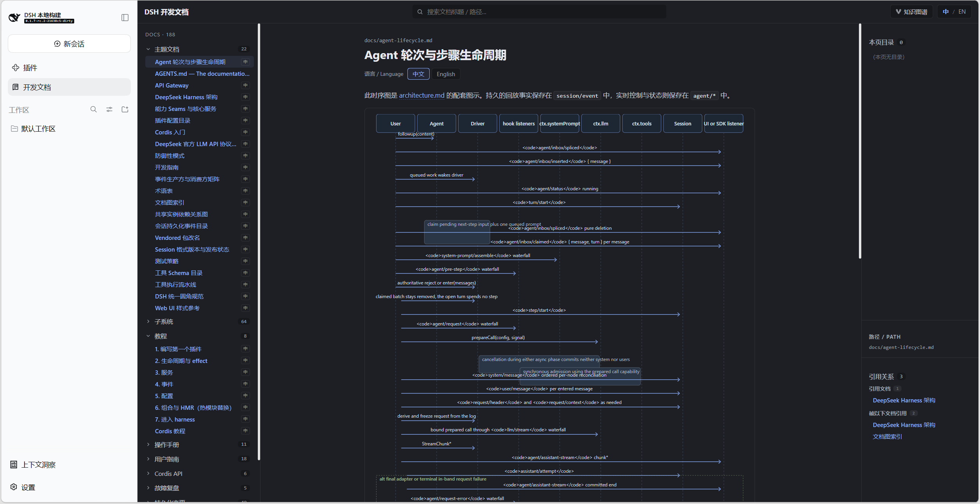Follow the architecture.md link

(x=421, y=95)
